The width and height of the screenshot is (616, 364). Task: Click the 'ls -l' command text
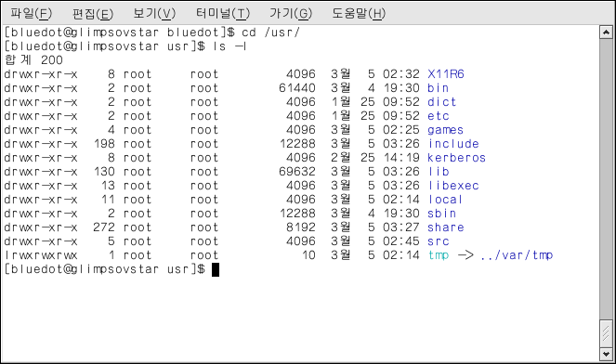pos(229,46)
